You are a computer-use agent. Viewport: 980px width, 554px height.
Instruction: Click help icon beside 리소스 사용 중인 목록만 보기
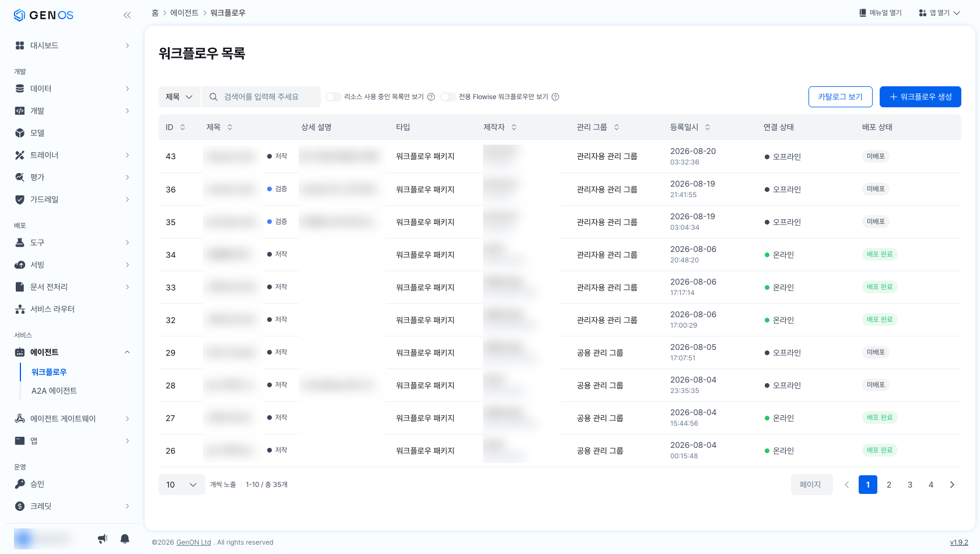431,97
